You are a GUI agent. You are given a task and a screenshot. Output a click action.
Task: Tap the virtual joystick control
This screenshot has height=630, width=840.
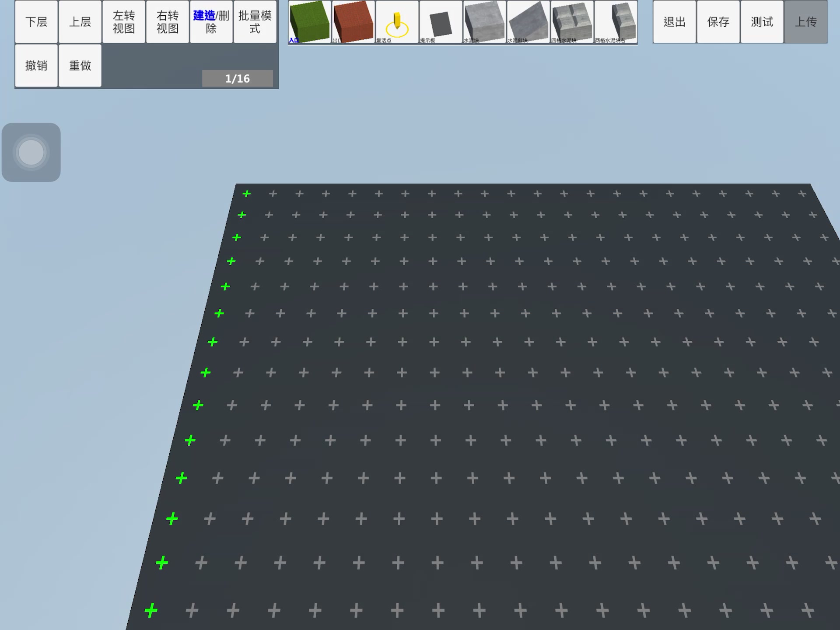click(x=31, y=153)
